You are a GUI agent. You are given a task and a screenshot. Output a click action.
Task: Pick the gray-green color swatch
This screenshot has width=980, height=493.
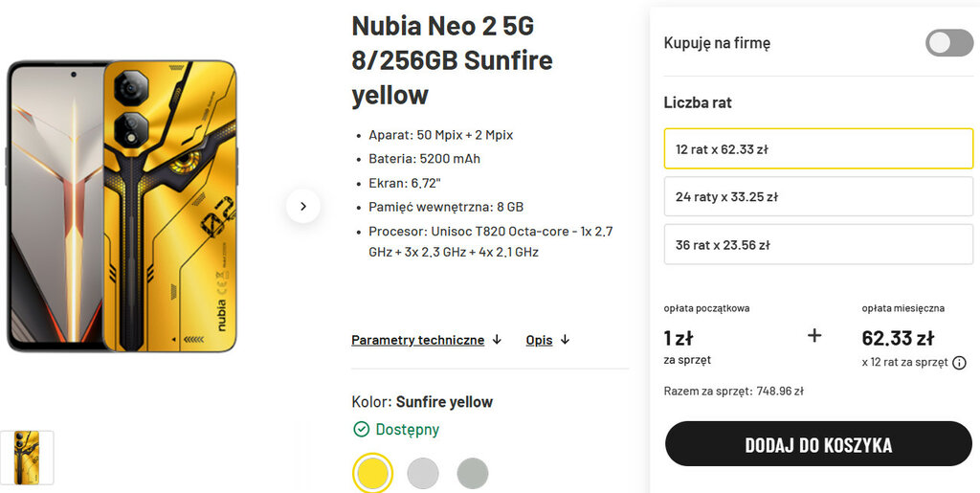click(473, 473)
